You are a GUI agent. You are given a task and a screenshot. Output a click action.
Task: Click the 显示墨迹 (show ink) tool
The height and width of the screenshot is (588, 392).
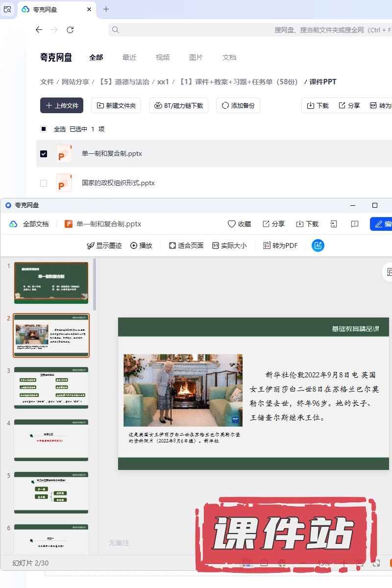click(x=104, y=245)
